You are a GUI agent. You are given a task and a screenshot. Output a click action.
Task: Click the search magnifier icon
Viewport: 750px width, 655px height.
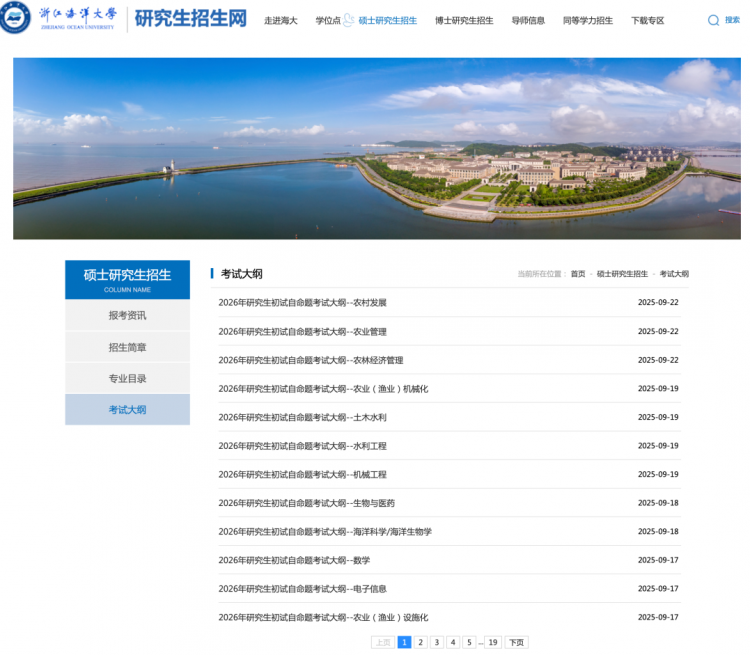(x=713, y=20)
